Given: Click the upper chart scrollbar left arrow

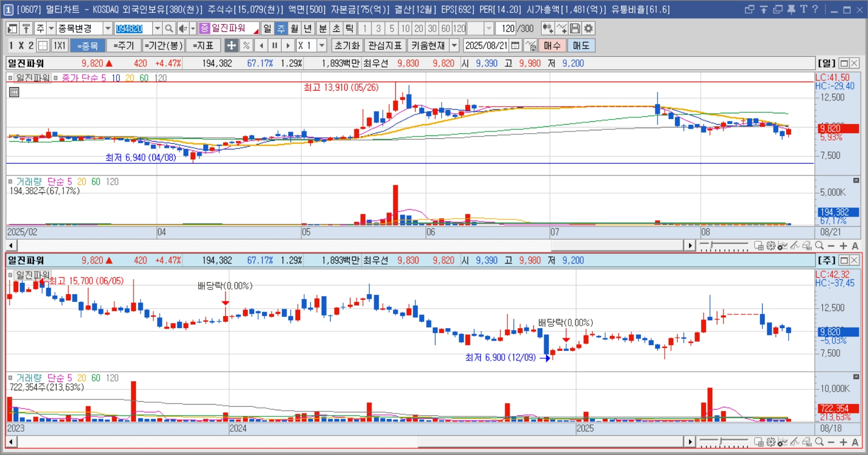Looking at the screenshot, I should tap(11, 246).
